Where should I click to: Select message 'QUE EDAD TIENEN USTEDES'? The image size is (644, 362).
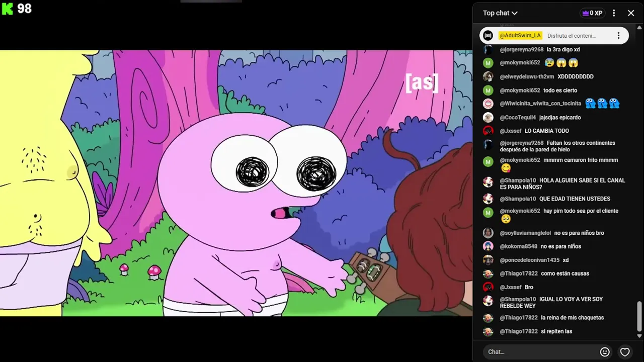(575, 199)
